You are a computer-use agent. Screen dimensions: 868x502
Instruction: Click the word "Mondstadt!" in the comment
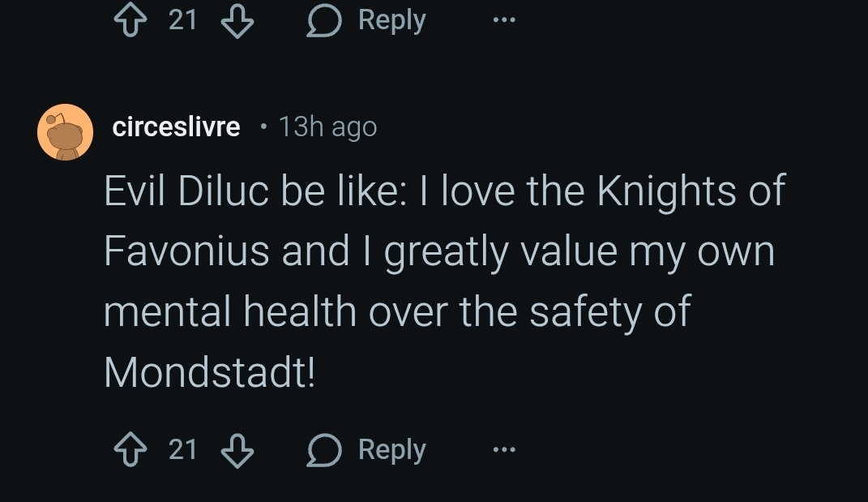pos(210,371)
